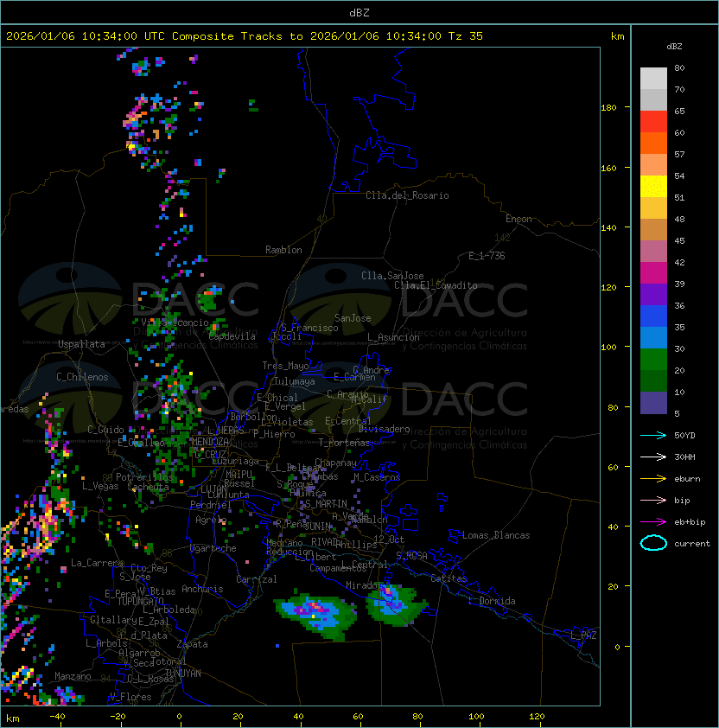Viewport: 719px width, 728px height.
Task: Click the 'C_Chilenos' map label
Action: click(82, 377)
